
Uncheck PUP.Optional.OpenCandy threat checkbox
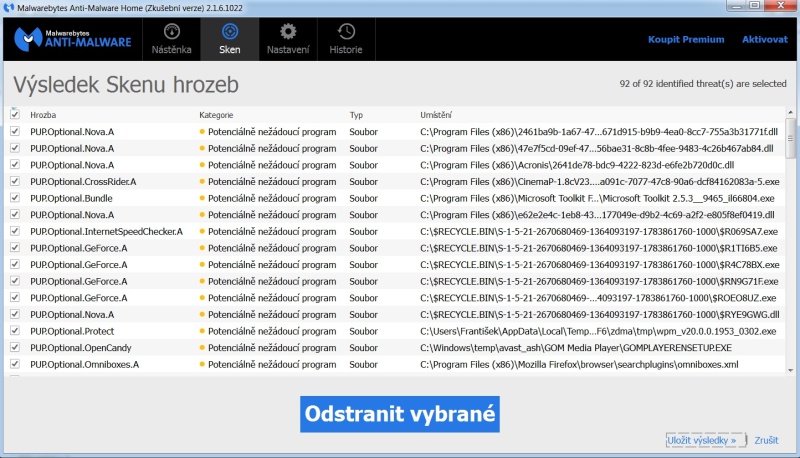tap(15, 347)
